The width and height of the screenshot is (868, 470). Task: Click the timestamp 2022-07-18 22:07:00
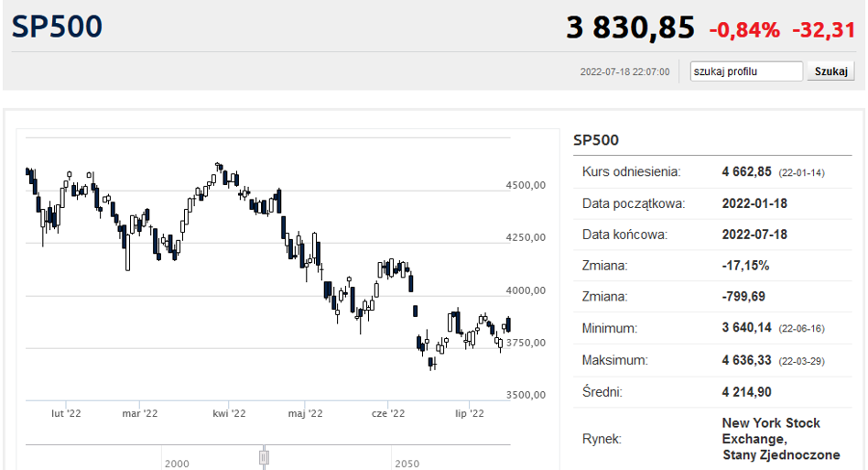(624, 71)
